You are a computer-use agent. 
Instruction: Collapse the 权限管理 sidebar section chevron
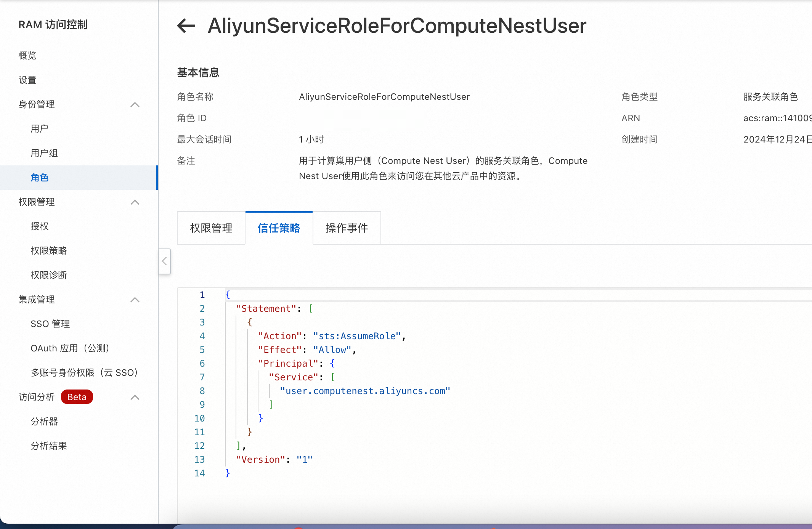coord(135,202)
